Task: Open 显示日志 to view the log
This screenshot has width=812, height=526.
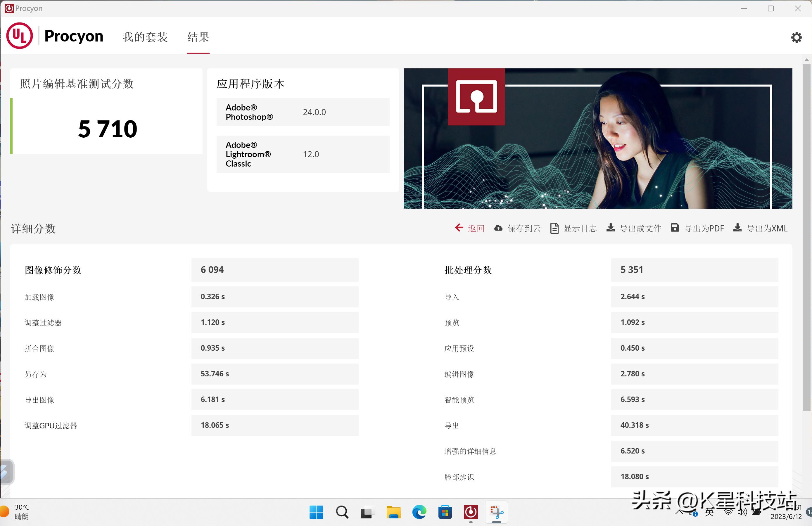Action: pyautogui.click(x=573, y=228)
